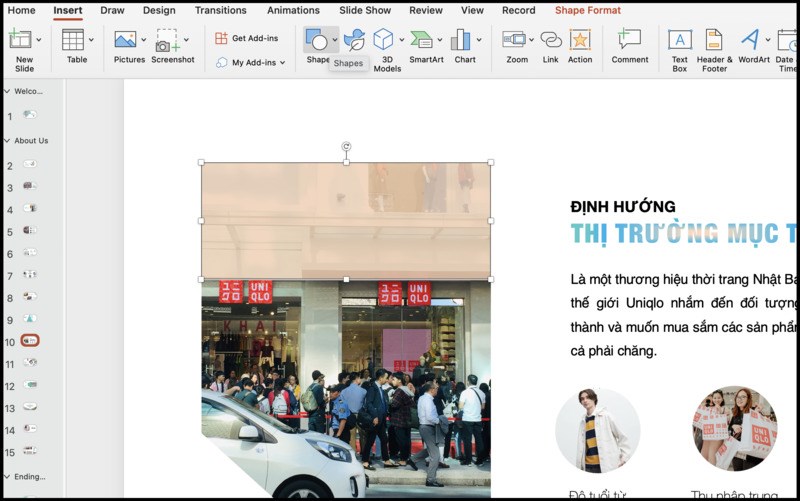
Task: Click the top-left resize handle of the rectangle
Action: (x=201, y=163)
